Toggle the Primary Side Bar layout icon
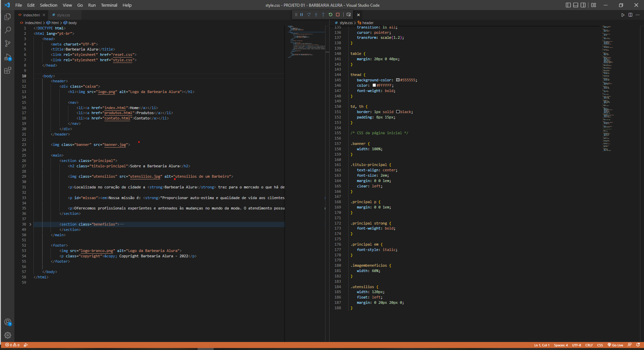This screenshot has width=644, height=350. coord(568,5)
